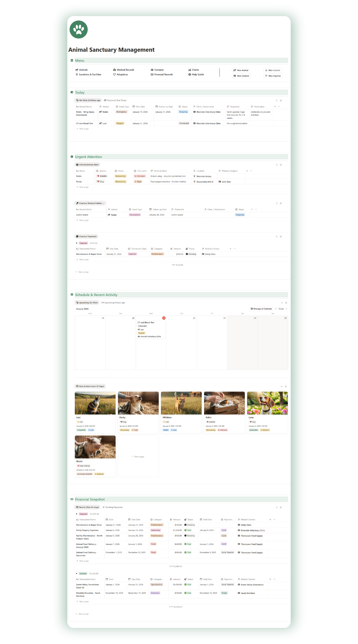Open the Financial Records page
The height and width of the screenshot is (644, 358).
[162, 74]
